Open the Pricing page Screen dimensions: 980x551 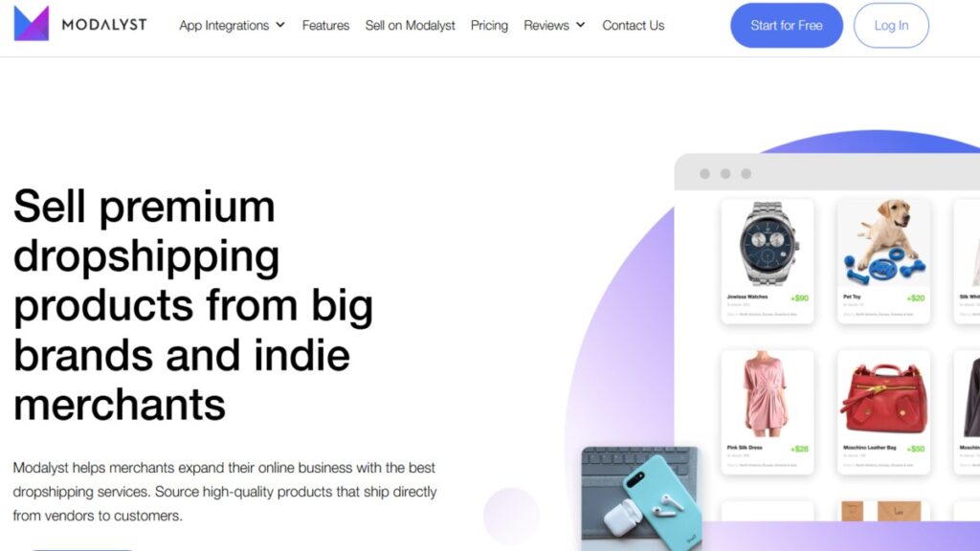pos(489,26)
